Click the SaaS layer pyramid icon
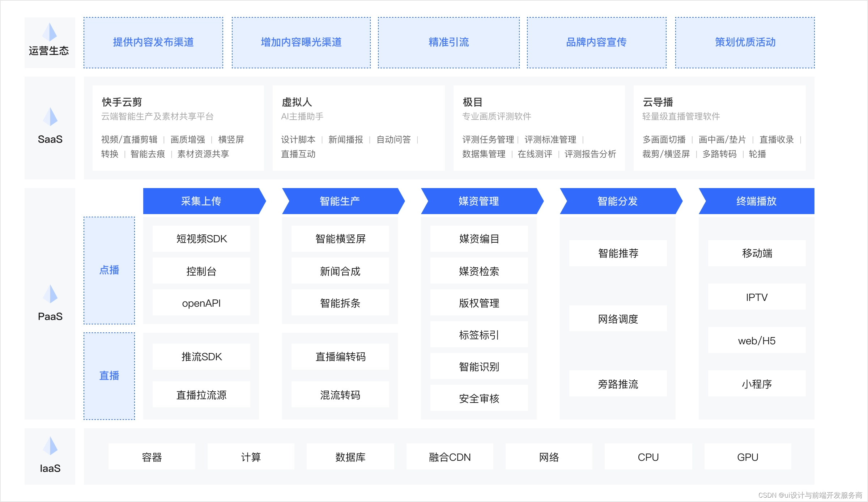This screenshot has width=868, height=502. (x=50, y=116)
